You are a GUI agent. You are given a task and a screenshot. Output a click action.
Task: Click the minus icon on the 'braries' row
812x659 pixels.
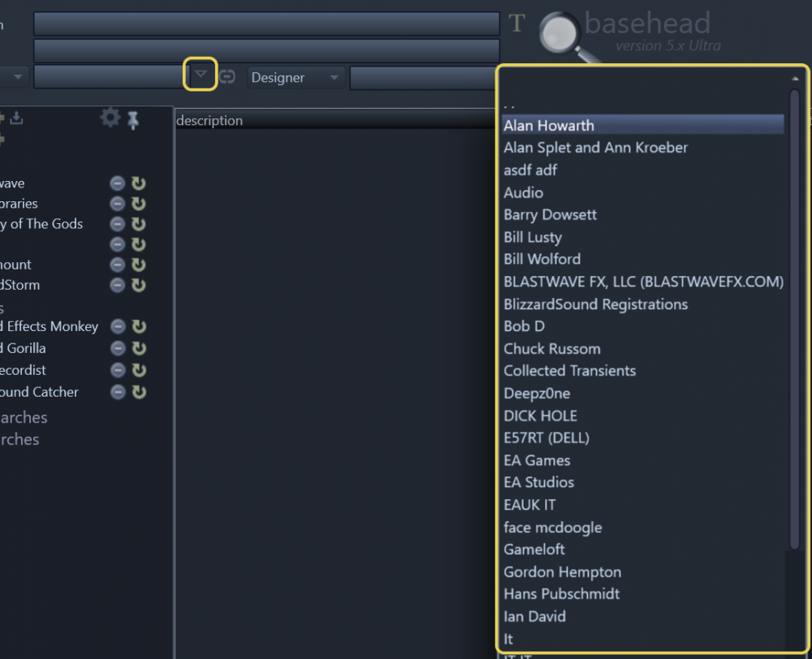click(x=118, y=204)
